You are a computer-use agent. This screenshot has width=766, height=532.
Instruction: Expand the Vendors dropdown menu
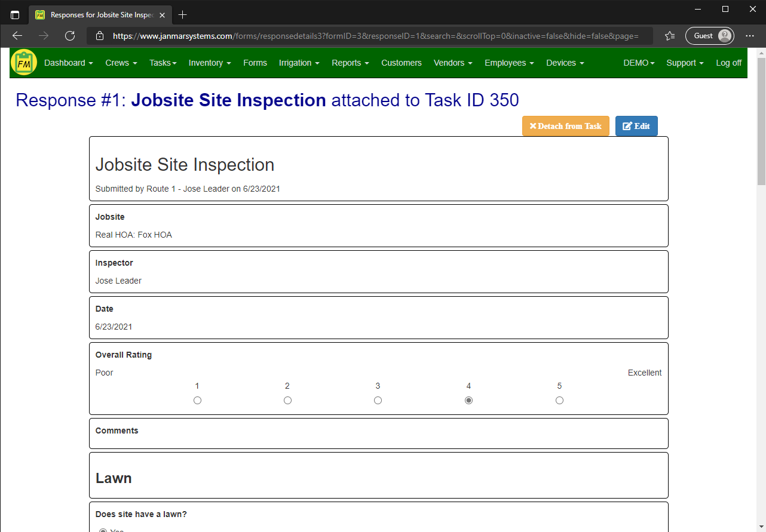(x=453, y=63)
